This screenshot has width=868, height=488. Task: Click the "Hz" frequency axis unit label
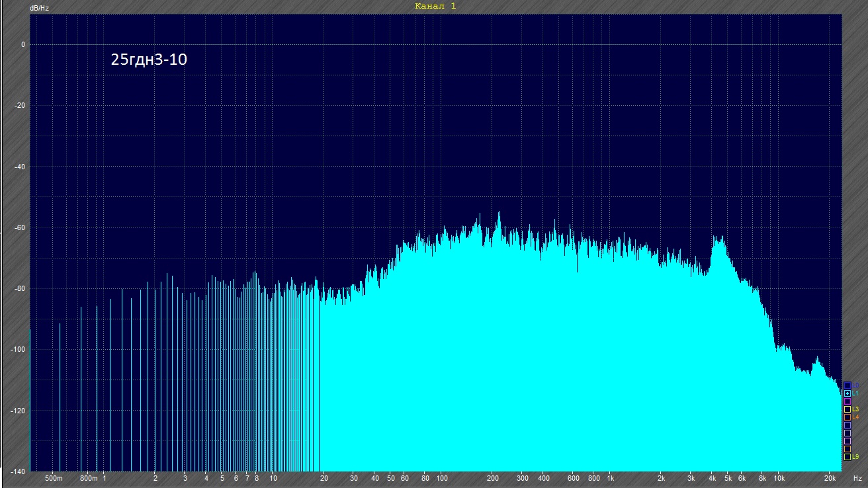click(x=857, y=477)
